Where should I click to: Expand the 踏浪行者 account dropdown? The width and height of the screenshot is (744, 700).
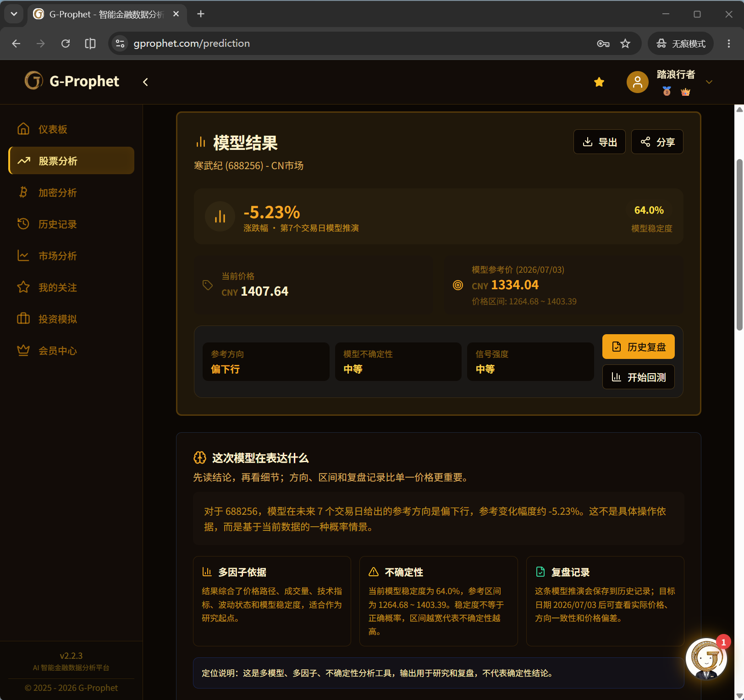point(709,82)
